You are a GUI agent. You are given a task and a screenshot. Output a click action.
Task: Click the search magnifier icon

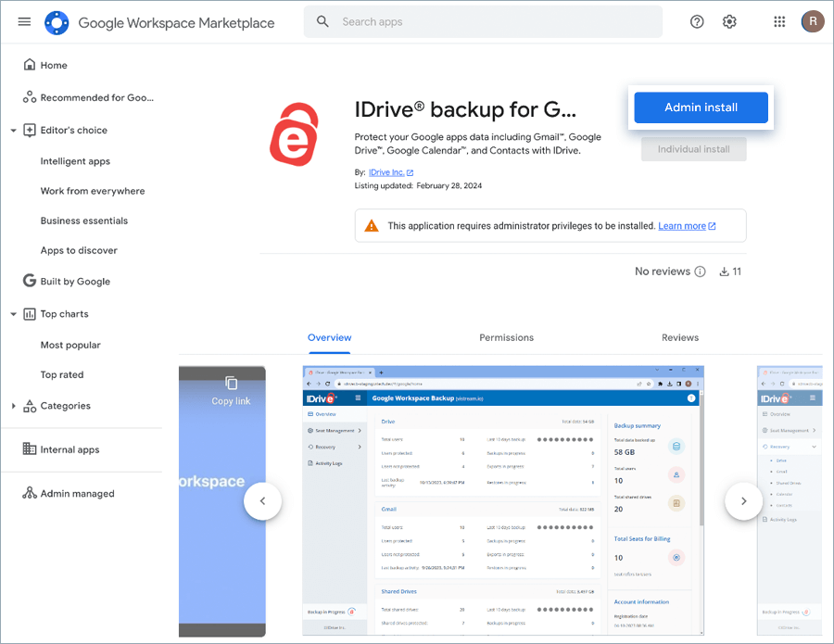(x=322, y=22)
